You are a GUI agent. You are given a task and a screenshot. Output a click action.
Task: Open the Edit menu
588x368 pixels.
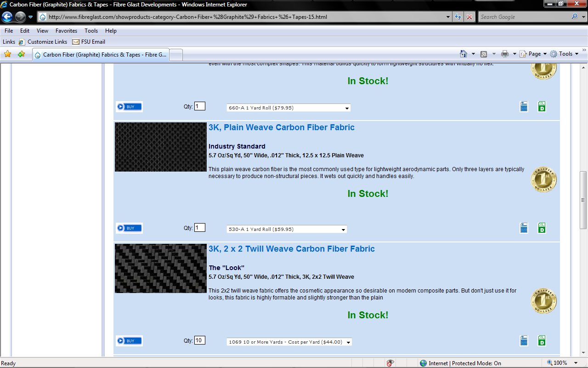tap(25, 31)
